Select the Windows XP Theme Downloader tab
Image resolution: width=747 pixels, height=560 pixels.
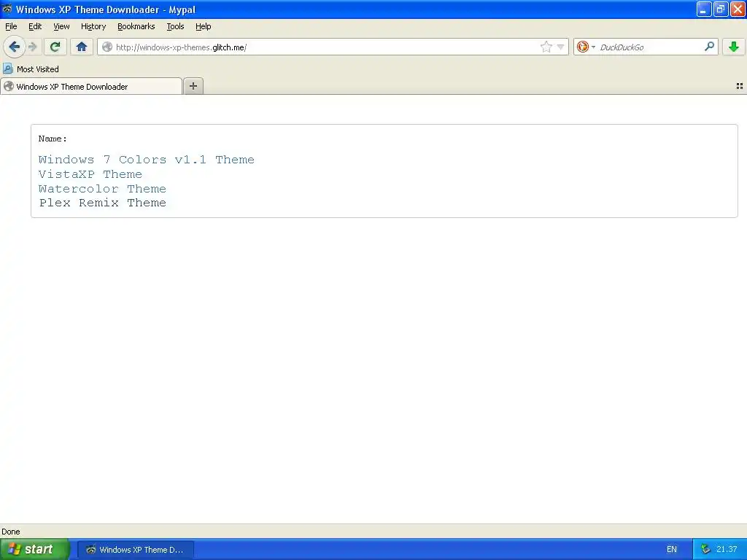91,86
